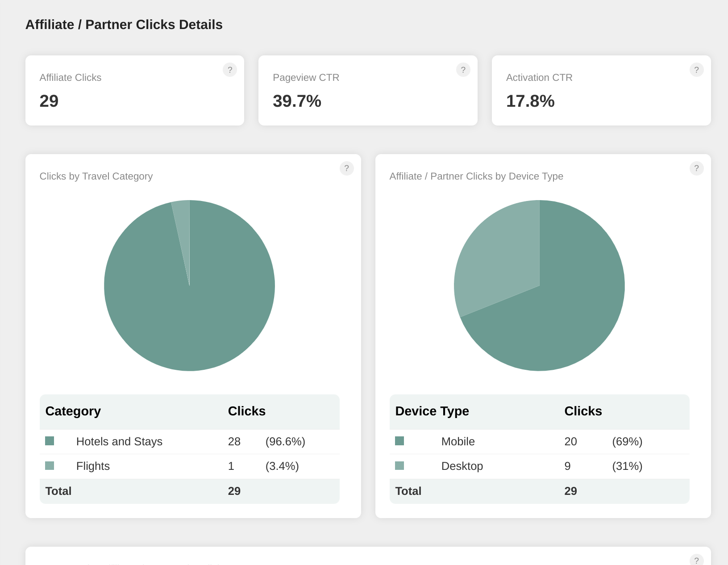Click the 28 clicks value for Hotels
Image resolution: width=728 pixels, height=565 pixels.
234,441
